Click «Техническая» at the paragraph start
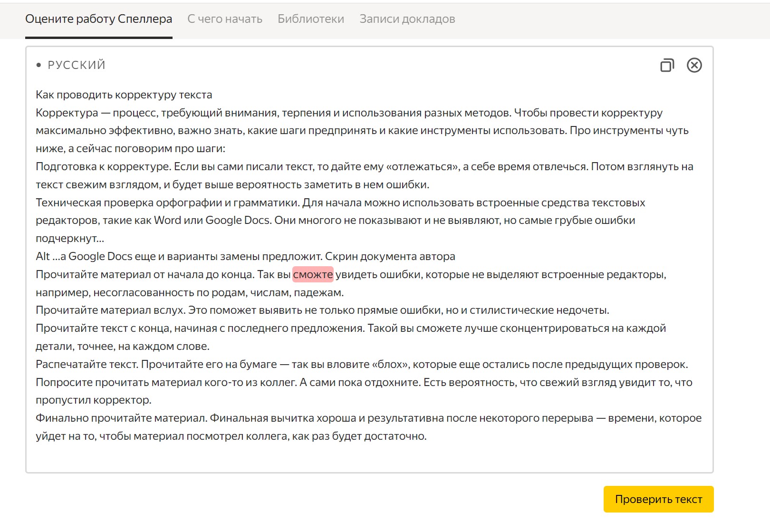 [x=68, y=203]
